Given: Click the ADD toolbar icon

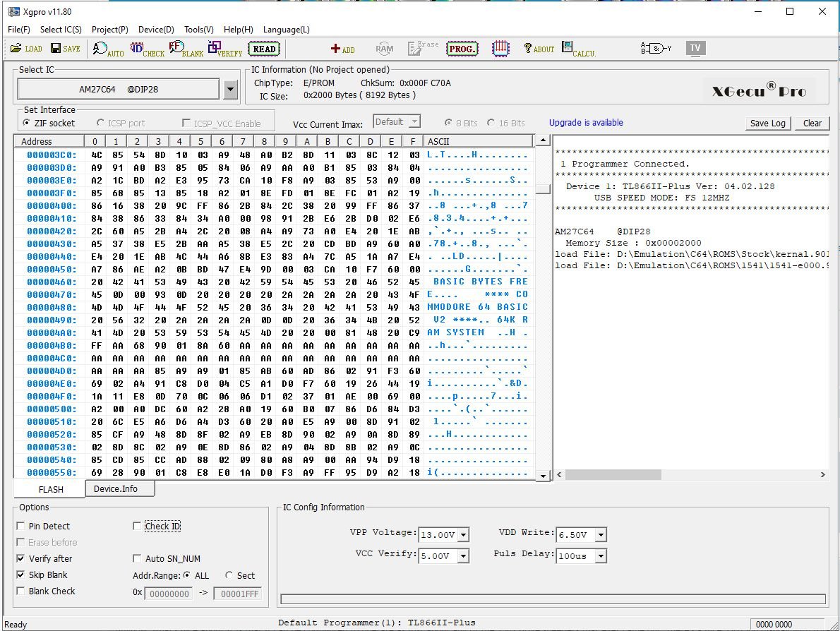Looking at the screenshot, I should tap(342, 49).
